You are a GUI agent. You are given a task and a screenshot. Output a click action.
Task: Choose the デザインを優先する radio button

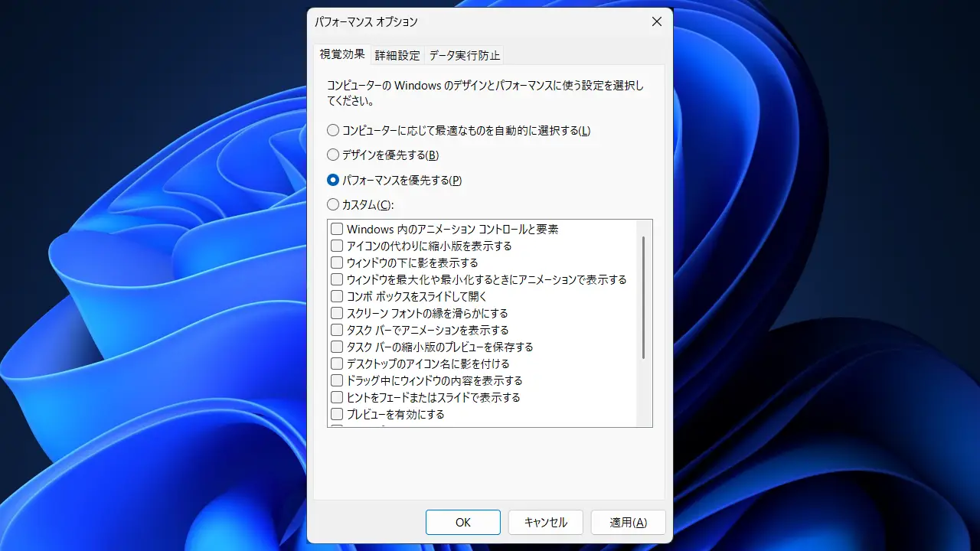333,155
